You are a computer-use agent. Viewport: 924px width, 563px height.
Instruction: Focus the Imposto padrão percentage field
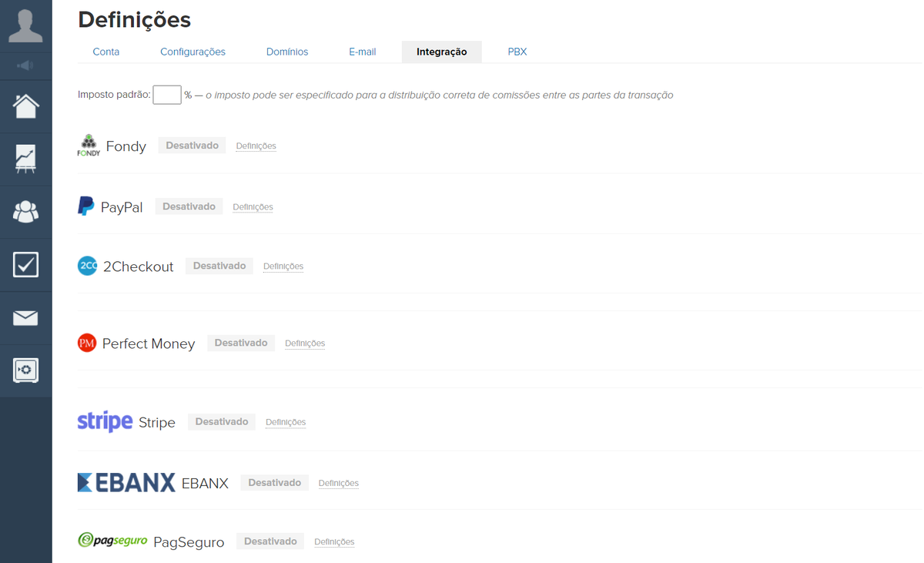tap(167, 95)
